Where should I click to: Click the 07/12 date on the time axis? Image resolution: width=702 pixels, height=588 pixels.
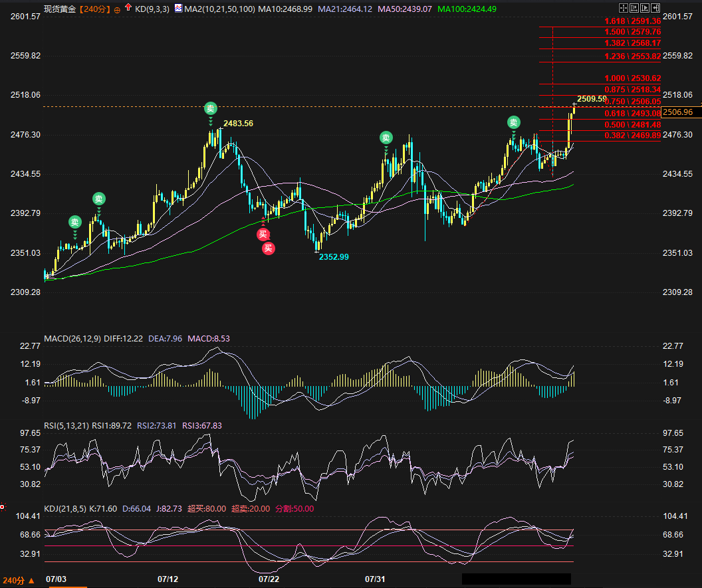(x=168, y=579)
